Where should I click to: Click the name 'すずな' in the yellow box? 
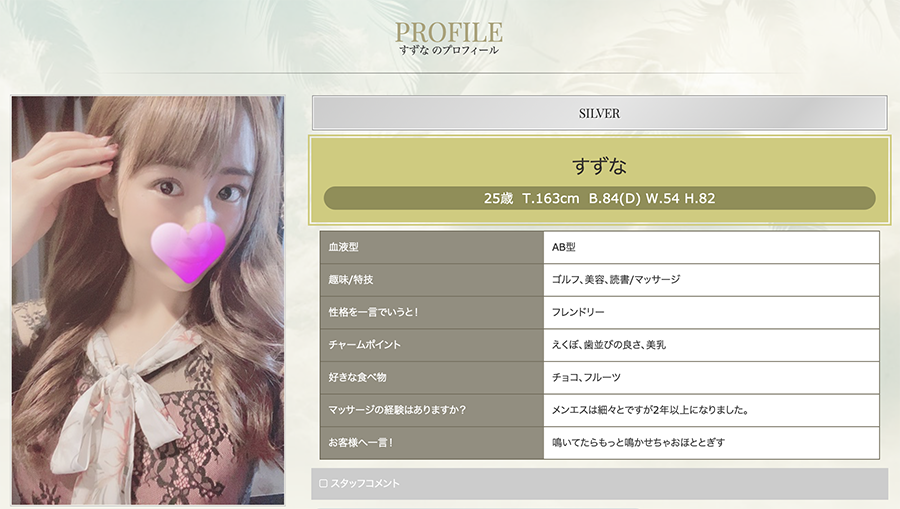tap(599, 166)
